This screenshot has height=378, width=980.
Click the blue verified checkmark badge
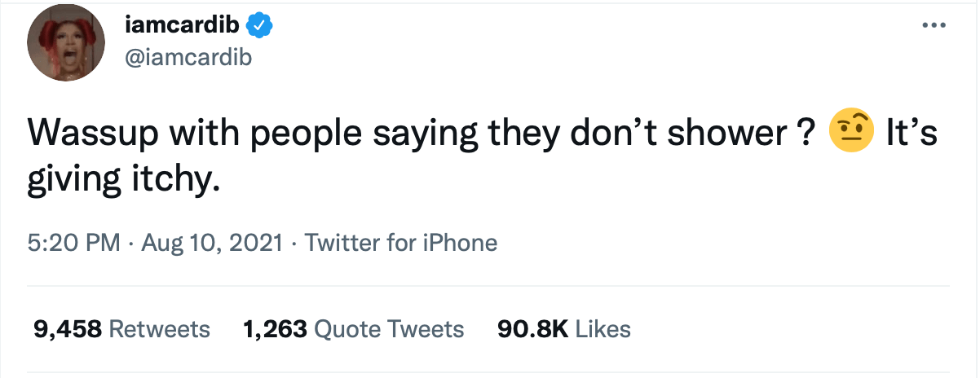click(260, 27)
